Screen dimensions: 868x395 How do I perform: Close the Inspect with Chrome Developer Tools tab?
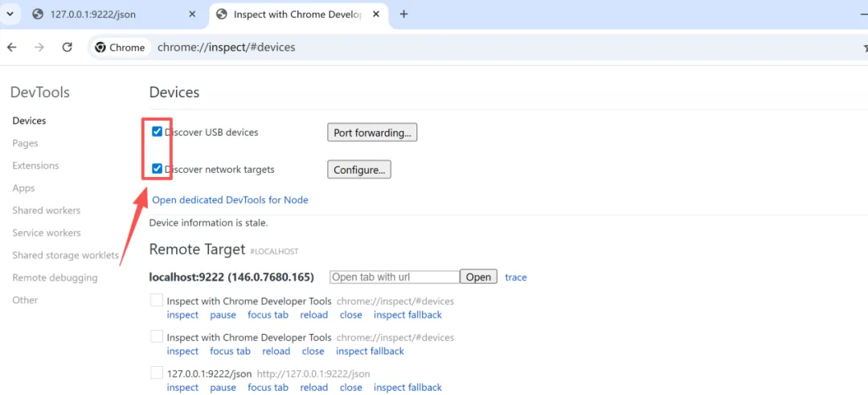pyautogui.click(x=376, y=14)
